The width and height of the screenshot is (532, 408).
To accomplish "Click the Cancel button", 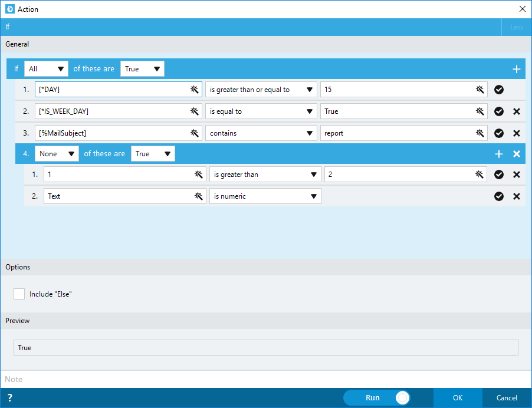I will tap(507, 397).
